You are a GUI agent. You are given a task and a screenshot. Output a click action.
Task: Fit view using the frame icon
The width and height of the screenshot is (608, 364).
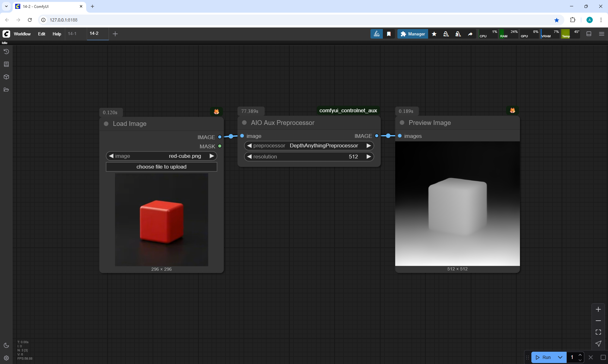(598, 332)
